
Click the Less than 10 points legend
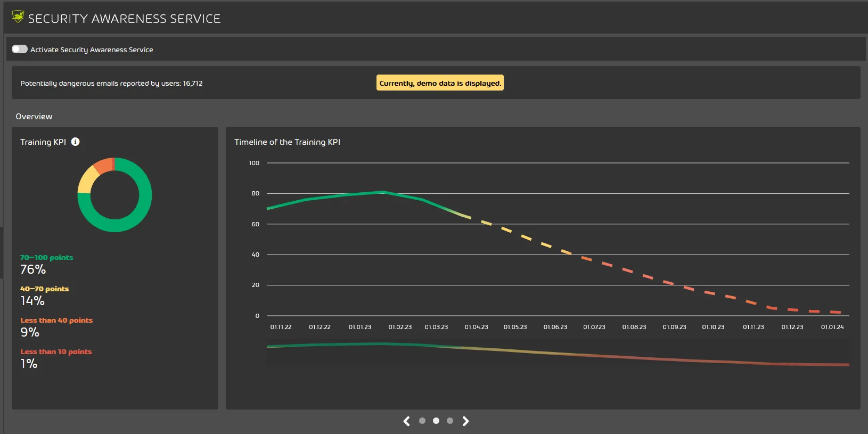tap(56, 351)
